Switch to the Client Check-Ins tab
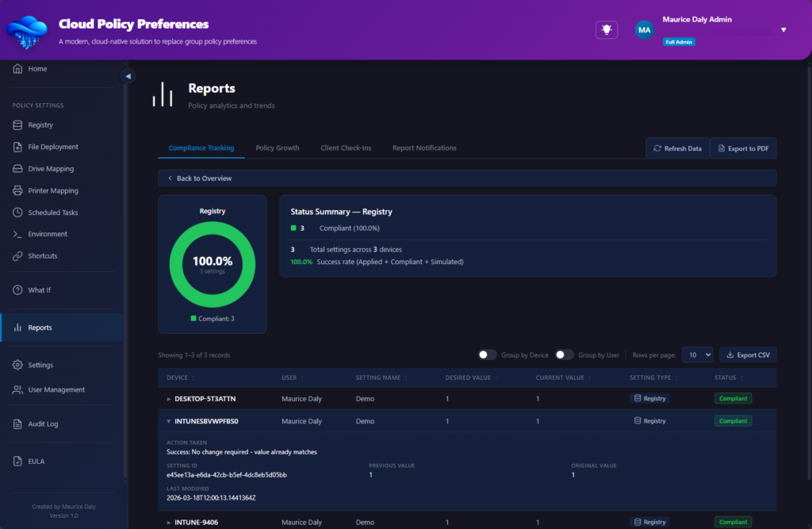The height and width of the screenshot is (529, 812). [x=346, y=148]
